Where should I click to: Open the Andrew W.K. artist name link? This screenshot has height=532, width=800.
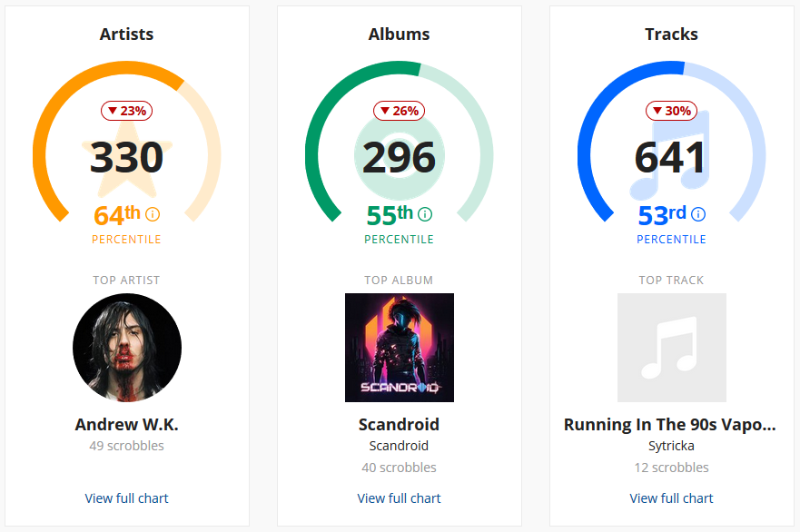[126, 424]
